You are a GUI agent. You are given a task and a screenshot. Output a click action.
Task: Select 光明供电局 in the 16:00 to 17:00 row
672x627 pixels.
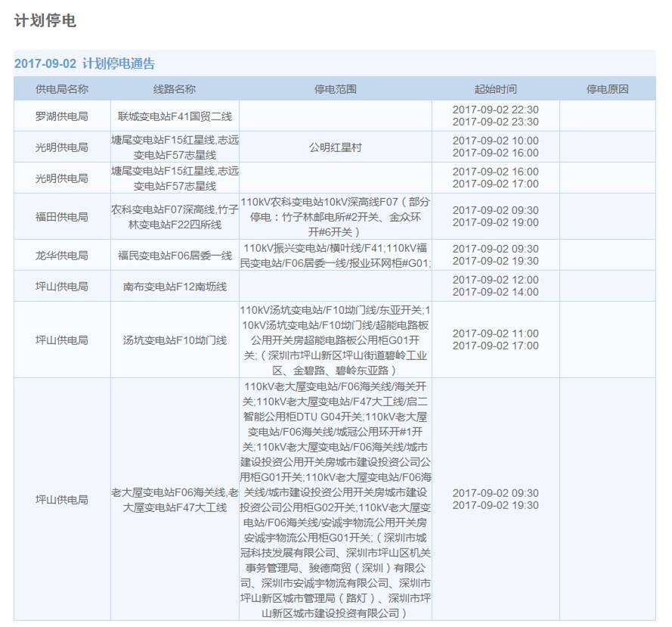tap(62, 178)
